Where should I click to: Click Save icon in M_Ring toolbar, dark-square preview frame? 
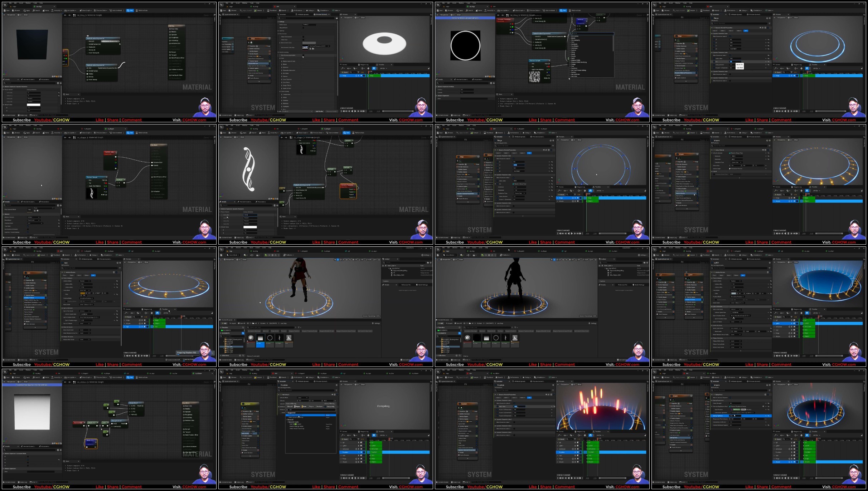[x=5, y=10]
